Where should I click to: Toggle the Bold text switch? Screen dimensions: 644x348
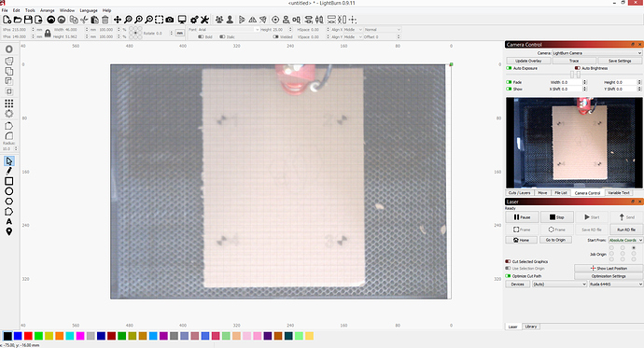[x=201, y=36]
